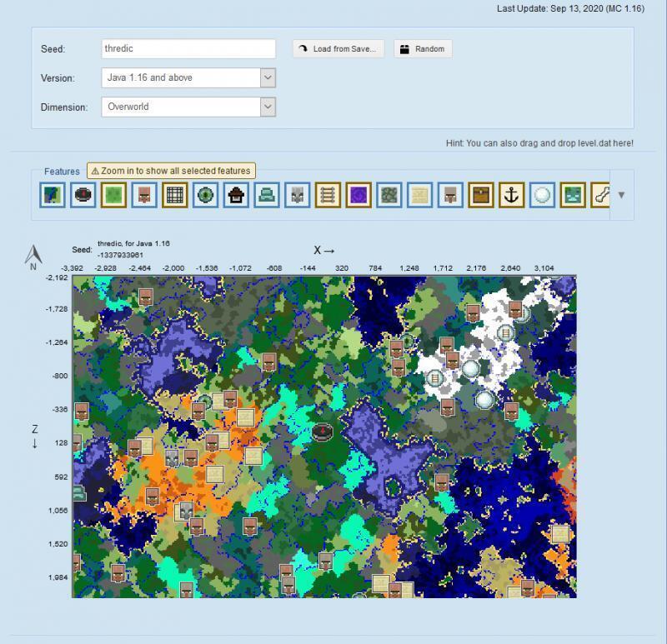667x644 pixels.
Task: Click the Random seed button
Action: (x=423, y=49)
